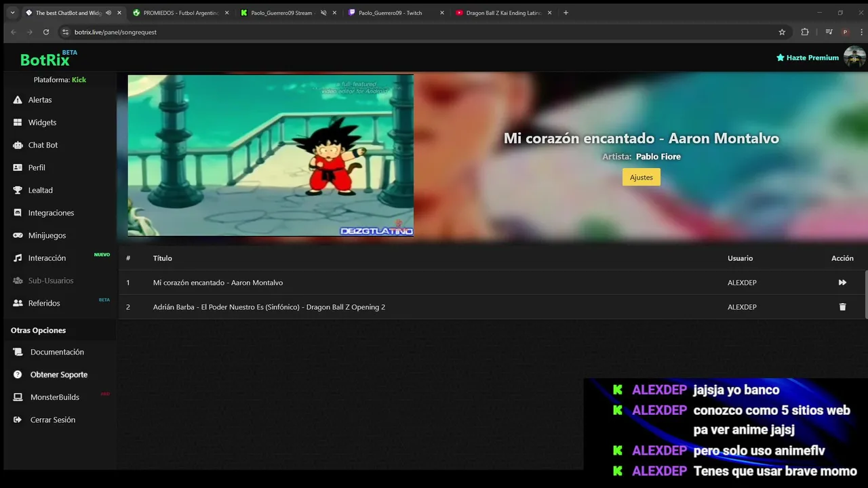The width and height of the screenshot is (868, 488).
Task: Select the Adrián Barba El Poder Nuestro Es row
Action: click(x=492, y=307)
